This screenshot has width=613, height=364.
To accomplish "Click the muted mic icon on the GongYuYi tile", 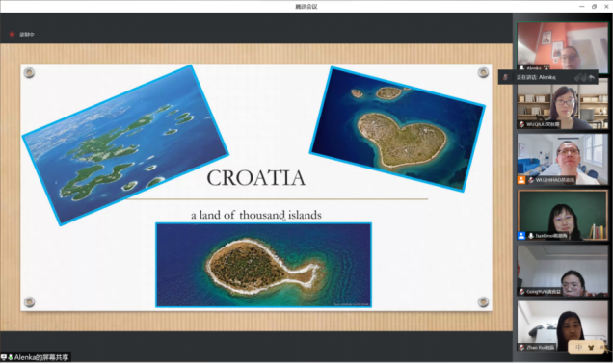I will (x=521, y=292).
